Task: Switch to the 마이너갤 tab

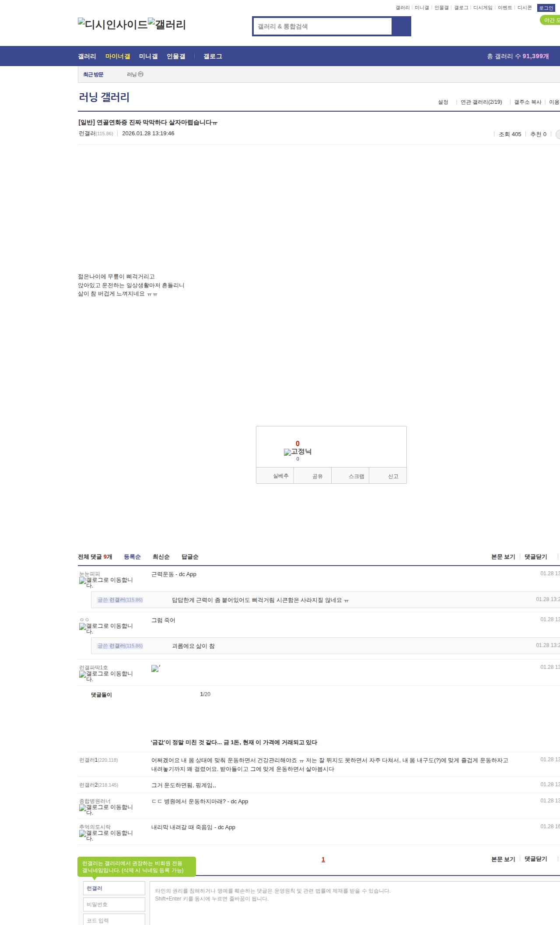Action: point(118,56)
